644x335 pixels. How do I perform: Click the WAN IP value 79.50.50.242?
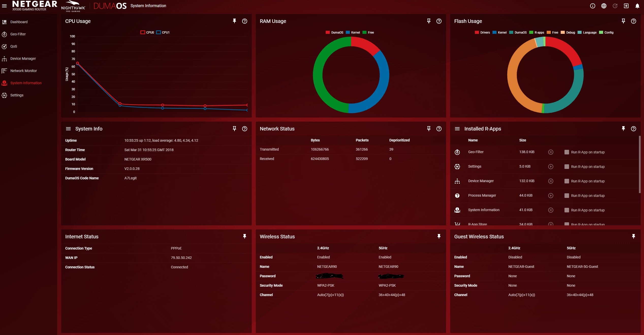[x=181, y=258]
